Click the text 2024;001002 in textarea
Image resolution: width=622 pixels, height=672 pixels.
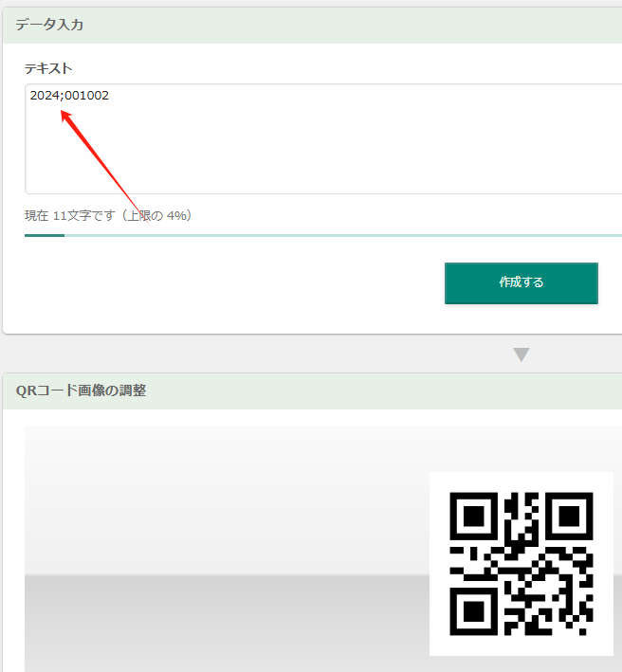click(69, 95)
